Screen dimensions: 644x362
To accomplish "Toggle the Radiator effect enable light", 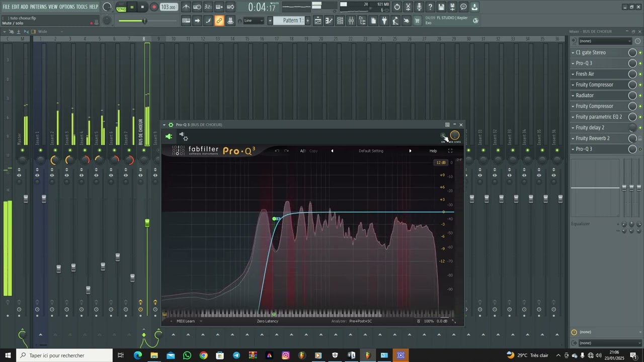I will 640,96.
